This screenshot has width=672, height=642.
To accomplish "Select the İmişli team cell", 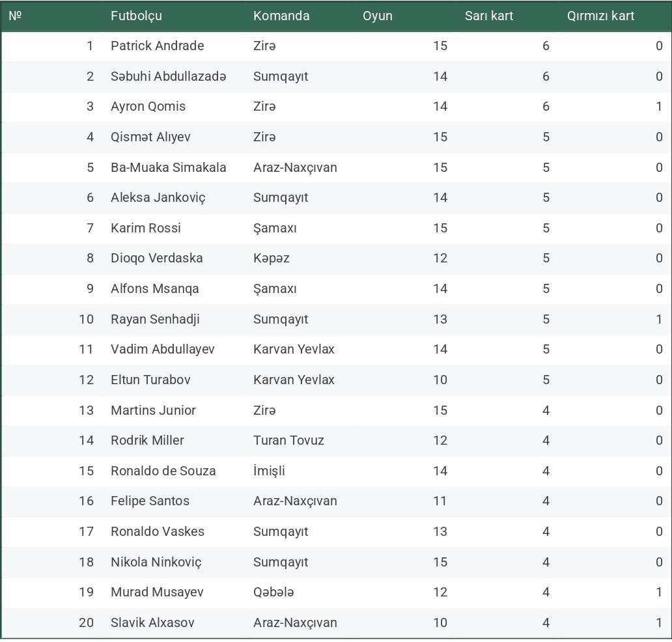I will [269, 471].
